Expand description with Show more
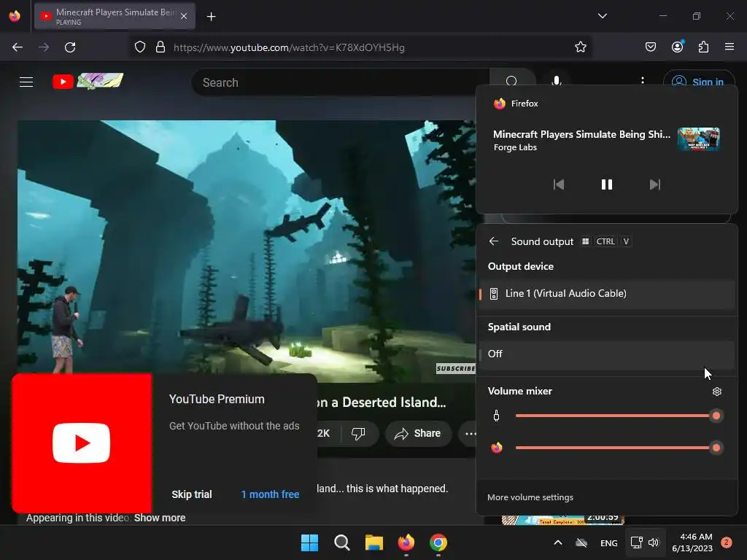The image size is (747, 560). coord(160,518)
